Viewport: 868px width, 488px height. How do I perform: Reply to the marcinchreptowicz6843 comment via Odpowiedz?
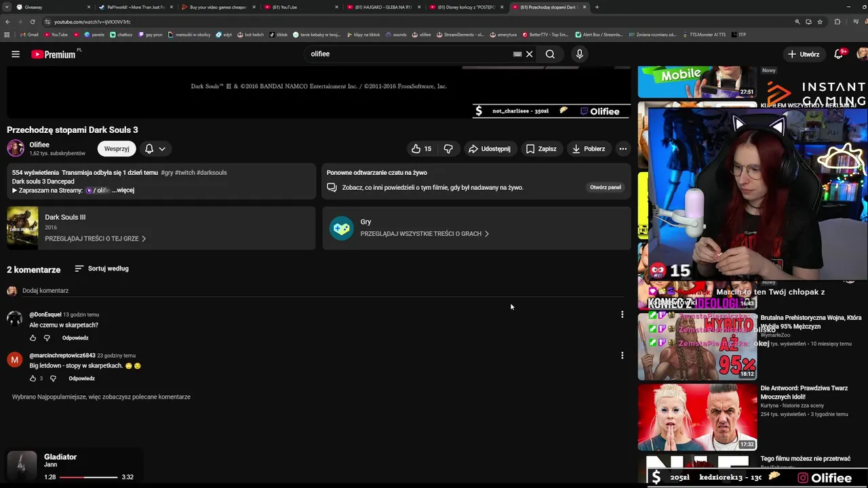81,378
